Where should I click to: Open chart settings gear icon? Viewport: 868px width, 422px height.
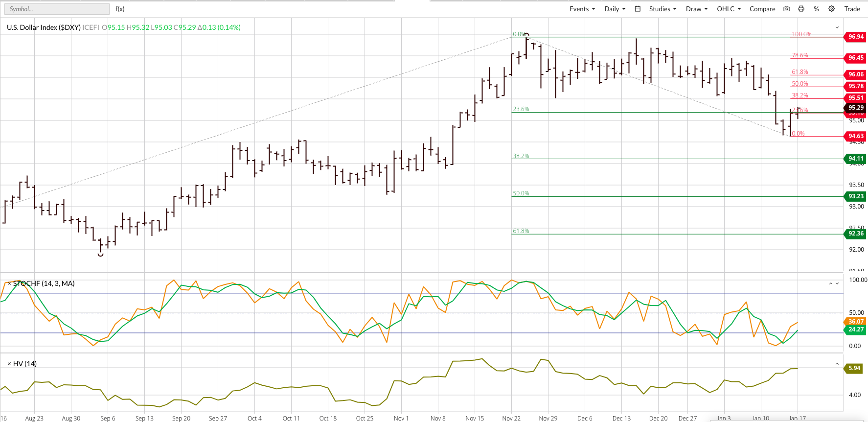pos(831,9)
